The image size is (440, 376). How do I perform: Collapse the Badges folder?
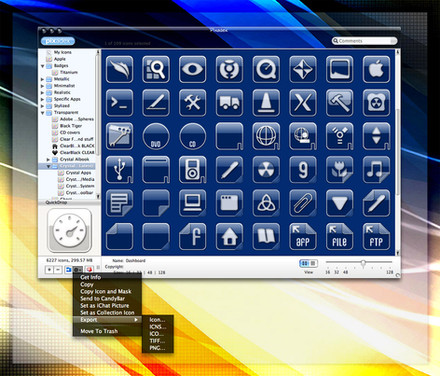click(42, 66)
